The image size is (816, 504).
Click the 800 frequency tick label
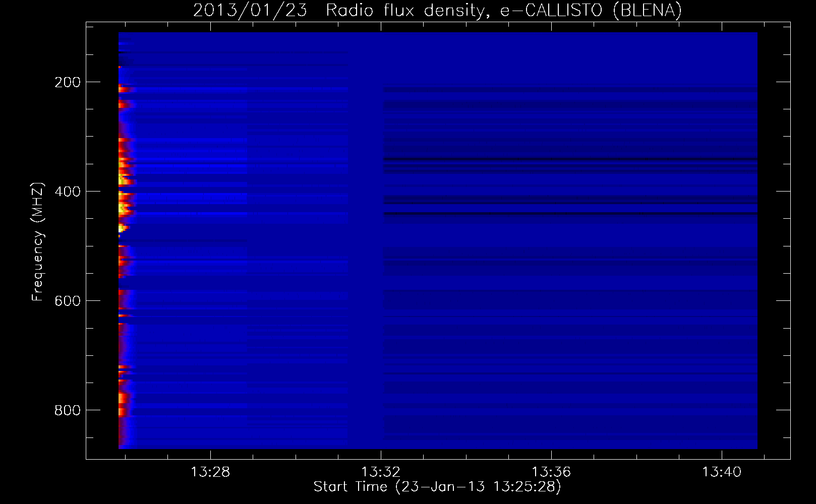point(68,410)
